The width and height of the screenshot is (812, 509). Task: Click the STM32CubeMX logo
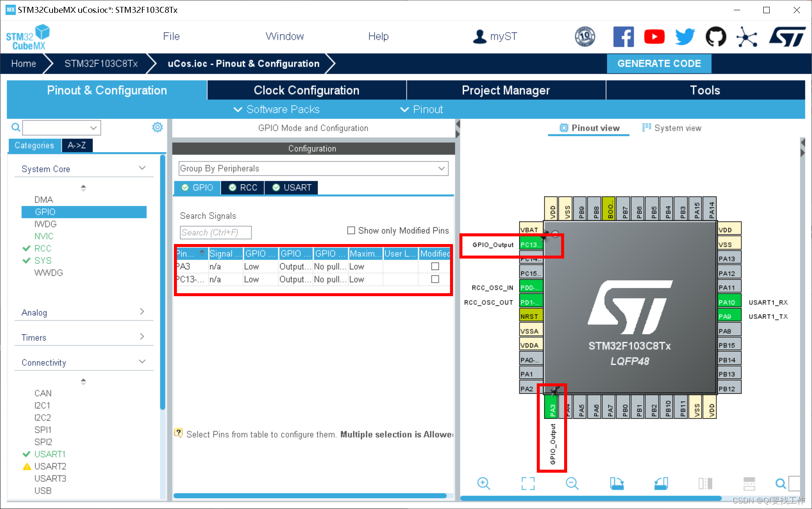click(x=28, y=38)
